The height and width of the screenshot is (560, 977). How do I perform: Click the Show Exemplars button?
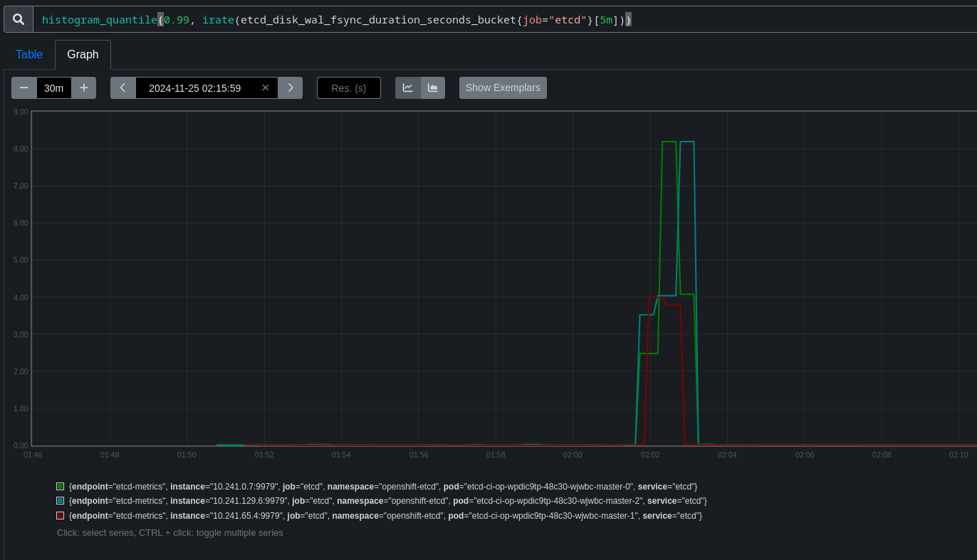click(x=503, y=88)
